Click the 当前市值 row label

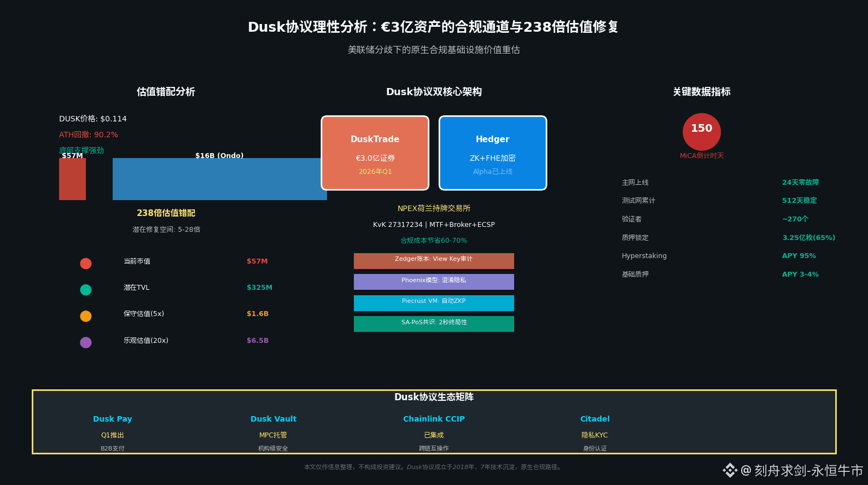click(x=137, y=261)
